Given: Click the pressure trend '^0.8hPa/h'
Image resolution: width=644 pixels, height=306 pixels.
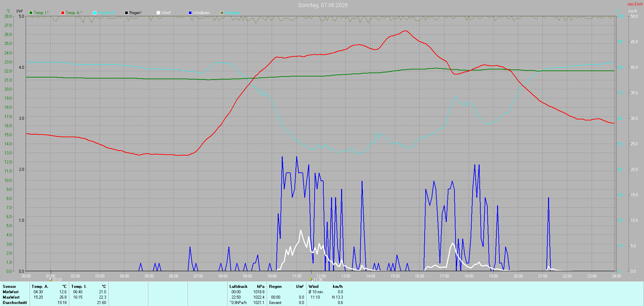Looking at the screenshot, I should (238, 303).
